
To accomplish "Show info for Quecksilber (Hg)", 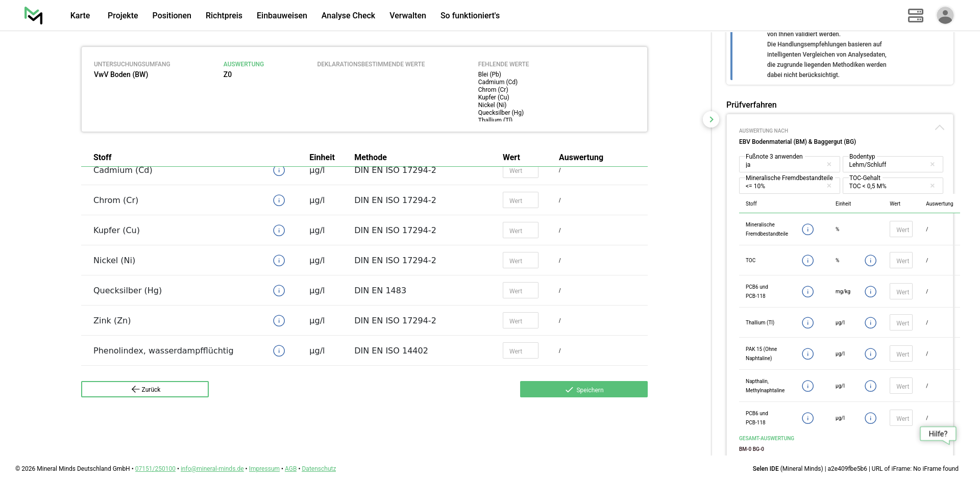I will (279, 291).
